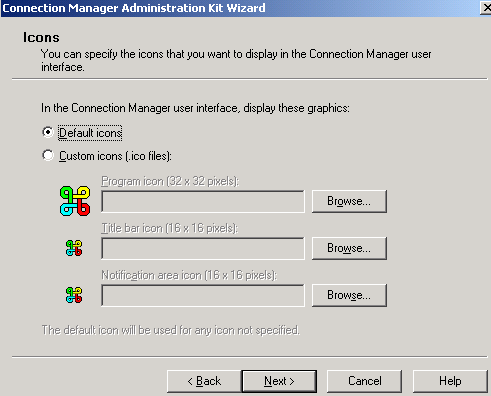Close the Connection Manager Administration Kit Wizard
Image resolution: width=491 pixels, height=396 pixels.
pos(486,8)
